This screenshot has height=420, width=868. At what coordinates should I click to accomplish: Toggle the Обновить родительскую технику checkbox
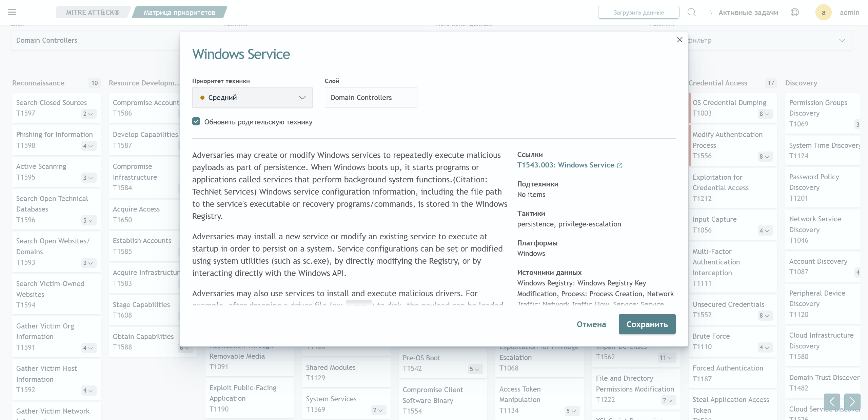(197, 121)
